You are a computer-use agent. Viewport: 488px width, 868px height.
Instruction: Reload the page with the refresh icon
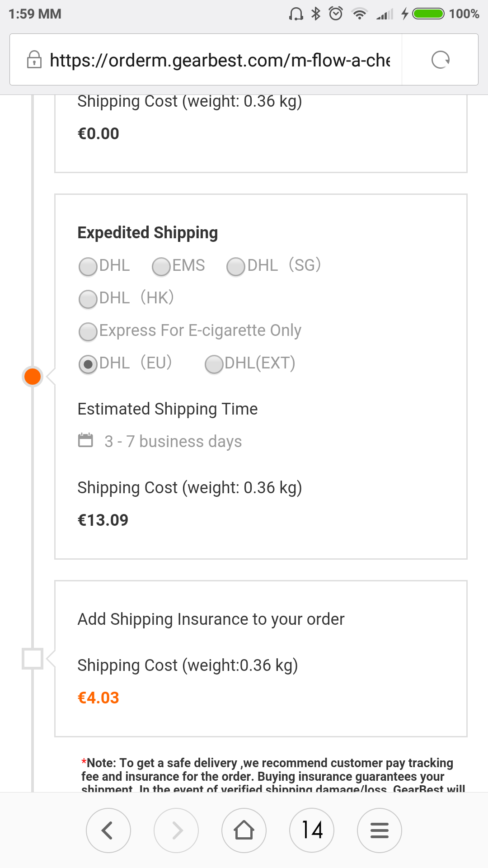pyautogui.click(x=440, y=60)
